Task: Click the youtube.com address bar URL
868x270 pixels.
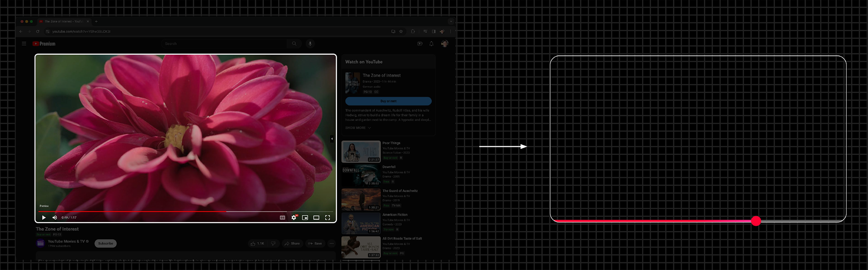Action: pos(81,32)
